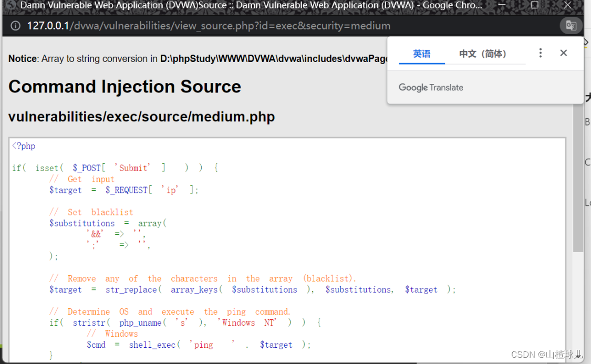Click the stristr( php_uname( 's' ) line
The height and width of the screenshot is (364, 591).
[x=185, y=323]
